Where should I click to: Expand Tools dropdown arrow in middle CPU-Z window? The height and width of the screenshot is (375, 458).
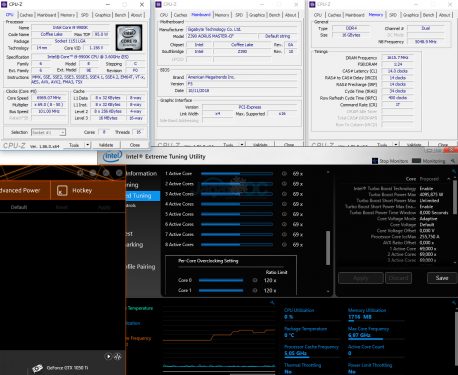coord(242,145)
